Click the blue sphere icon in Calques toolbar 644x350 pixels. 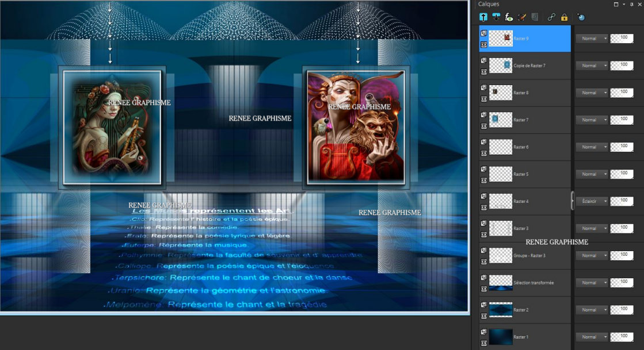tap(581, 17)
